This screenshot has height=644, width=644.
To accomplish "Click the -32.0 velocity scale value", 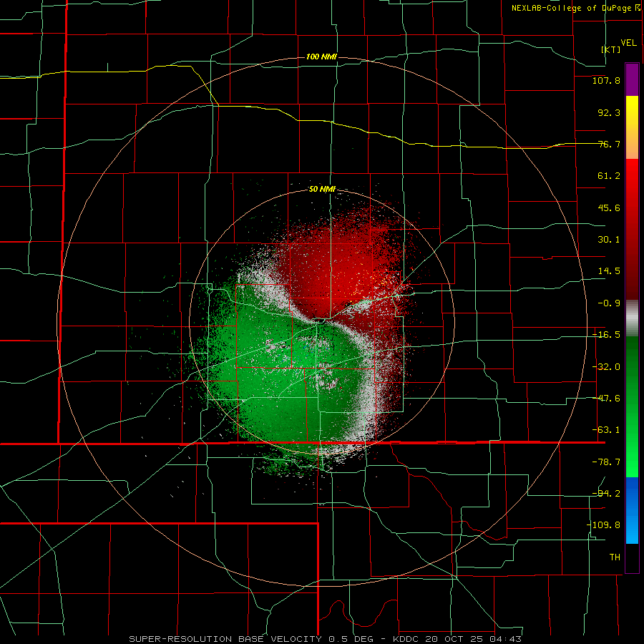I will click(x=606, y=367).
